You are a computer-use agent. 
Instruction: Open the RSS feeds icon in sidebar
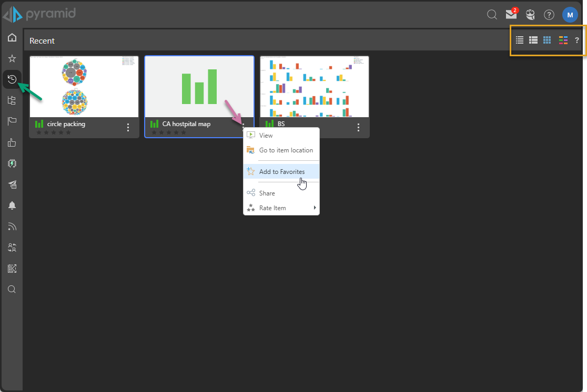tap(12, 226)
